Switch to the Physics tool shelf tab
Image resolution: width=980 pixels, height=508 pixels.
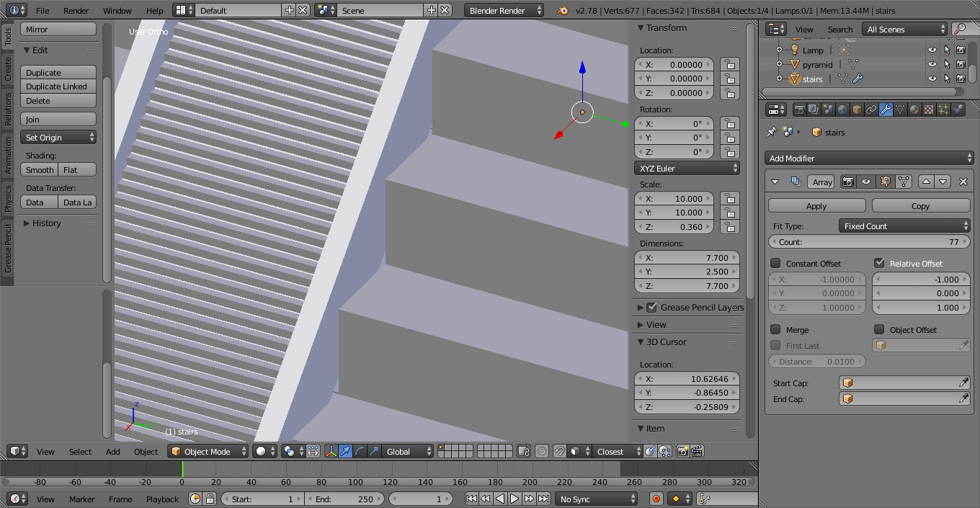8,198
